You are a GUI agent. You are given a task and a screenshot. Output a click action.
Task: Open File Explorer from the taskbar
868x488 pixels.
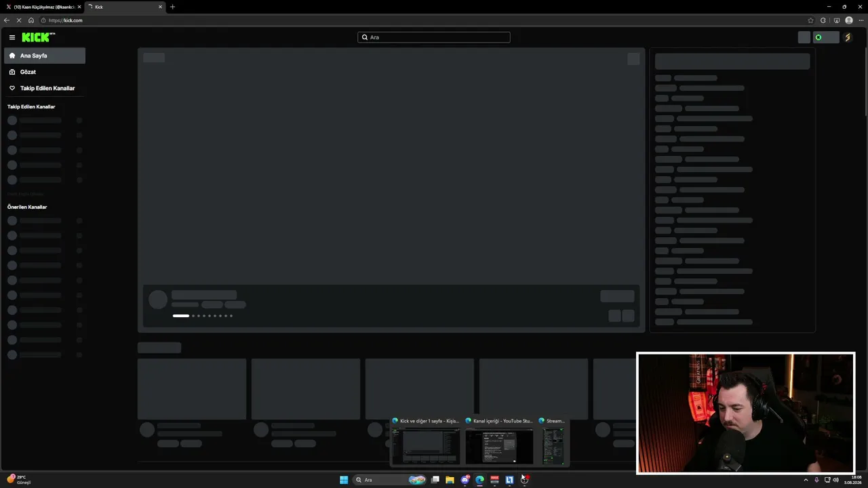point(450,480)
